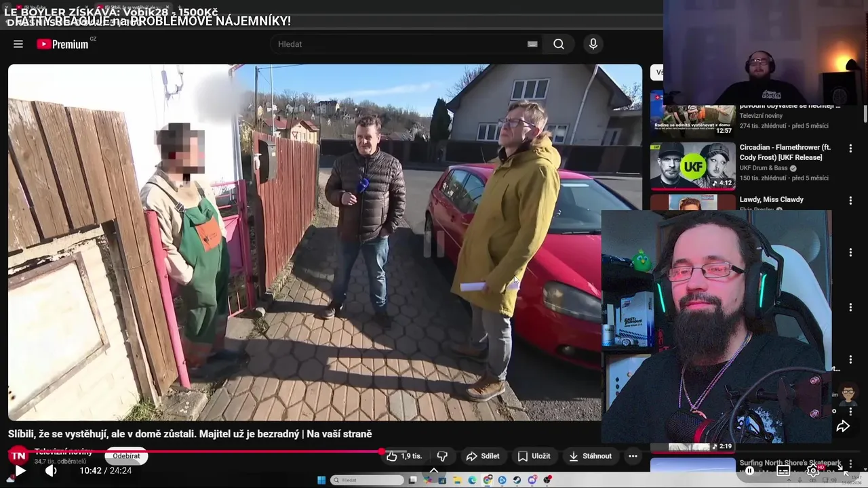This screenshot has width=868, height=488.
Task: Go to YouTube Premium home logo
Action: pyautogui.click(x=62, y=44)
